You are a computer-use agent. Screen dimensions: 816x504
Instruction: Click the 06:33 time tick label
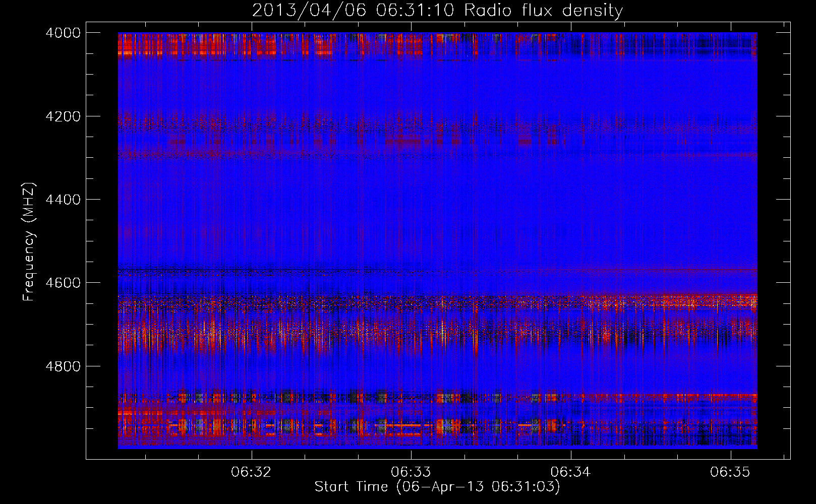coord(411,472)
